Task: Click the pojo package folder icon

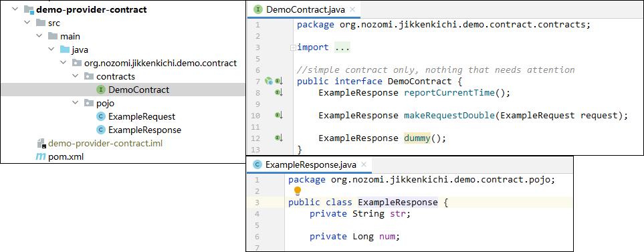Action: click(89, 103)
